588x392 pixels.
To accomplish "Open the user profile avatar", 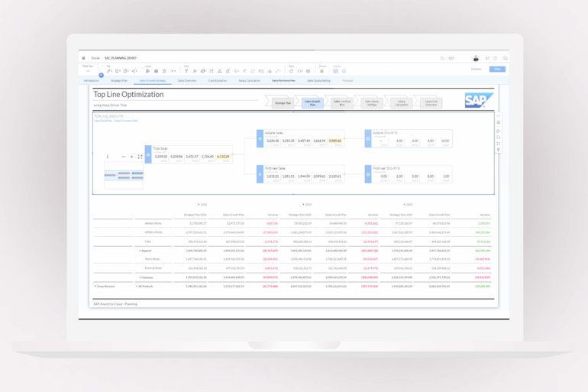I will [x=476, y=58].
